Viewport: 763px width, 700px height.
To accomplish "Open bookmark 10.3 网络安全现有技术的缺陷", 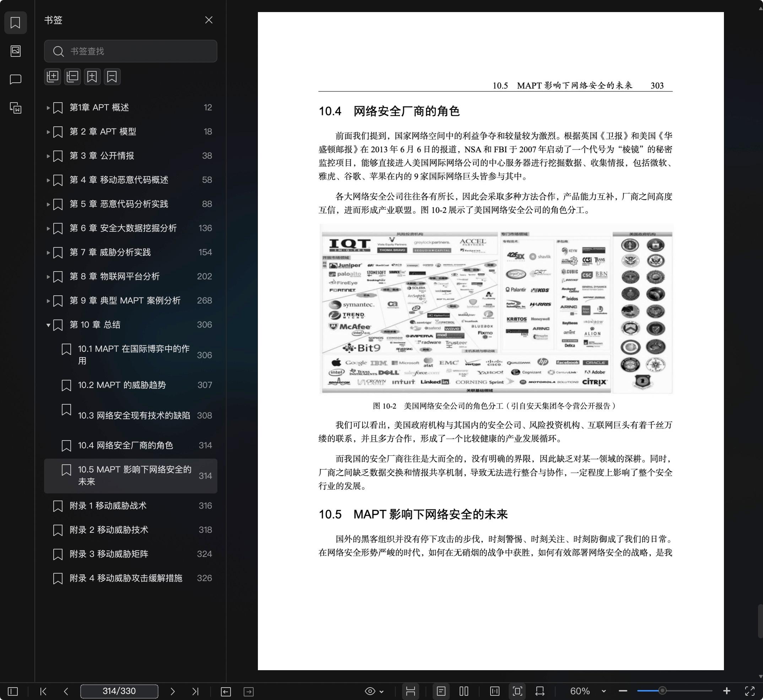I will [130, 415].
